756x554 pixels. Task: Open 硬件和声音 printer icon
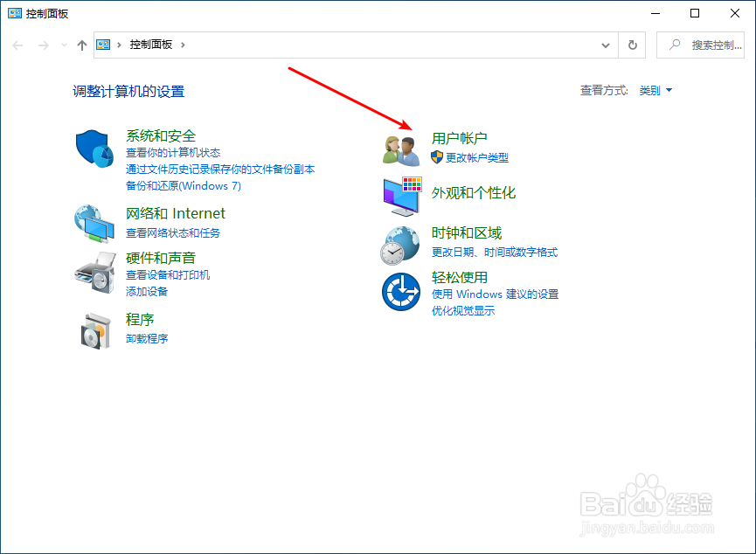[94, 273]
